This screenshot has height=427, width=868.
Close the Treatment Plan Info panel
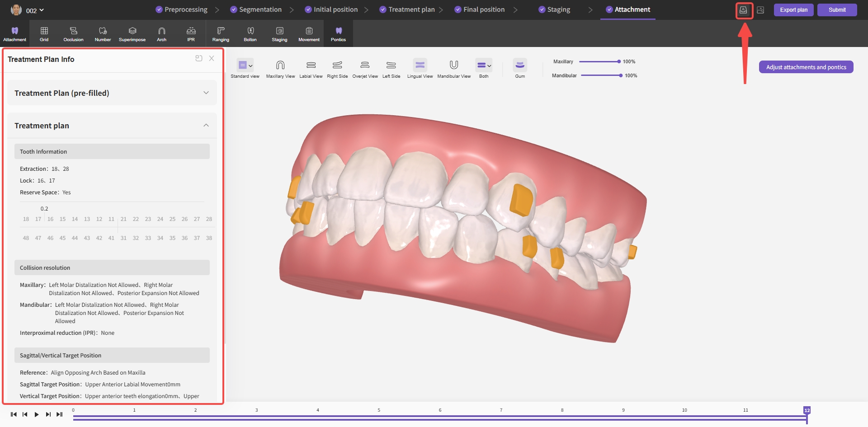coord(212,58)
